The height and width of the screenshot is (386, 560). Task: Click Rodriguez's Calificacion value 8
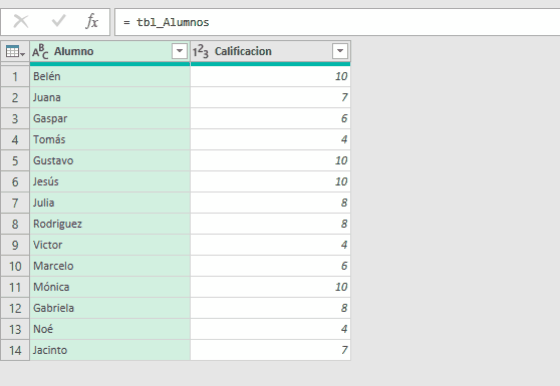click(x=270, y=224)
